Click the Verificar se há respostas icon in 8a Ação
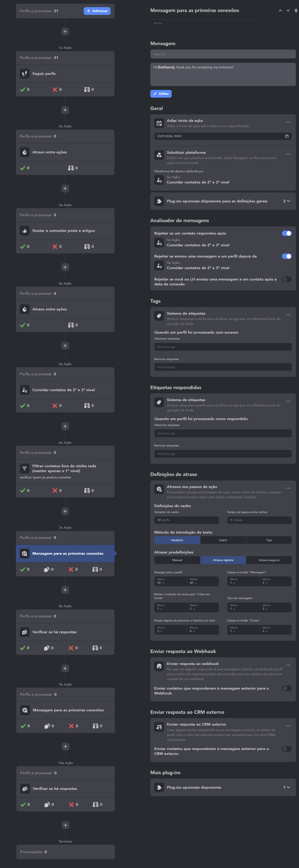The image size is (299, 868). click(25, 632)
